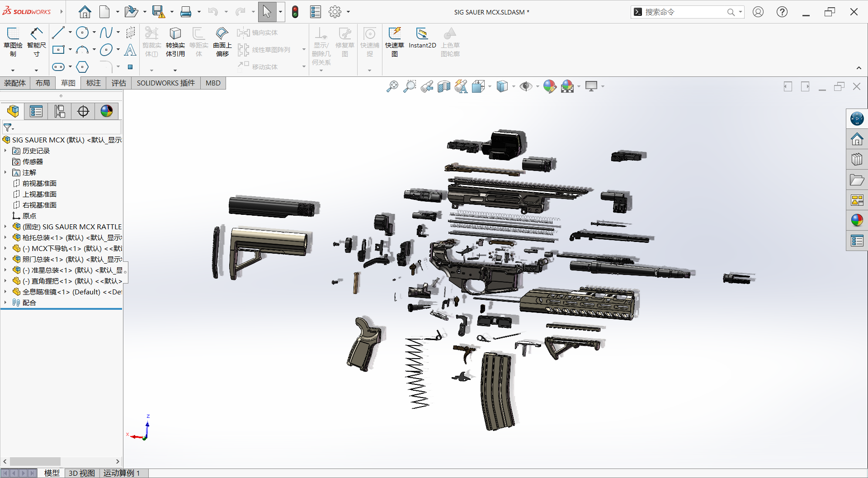Open the DimXpertManager crosshair tab
Viewport: 868px width, 478px height.
[83, 111]
